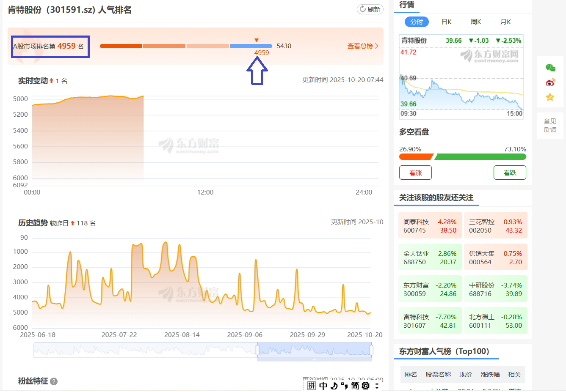566x392 pixels.
Task: Click the total count 5438 beside the ranking bar
Action: 284,46
